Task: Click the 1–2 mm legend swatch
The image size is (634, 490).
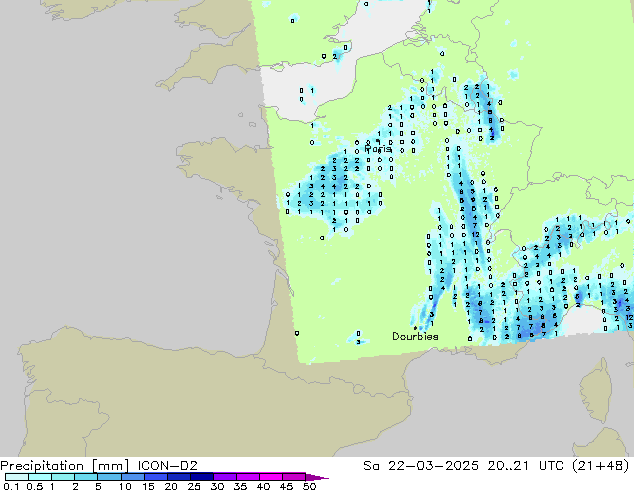Action: click(63, 477)
